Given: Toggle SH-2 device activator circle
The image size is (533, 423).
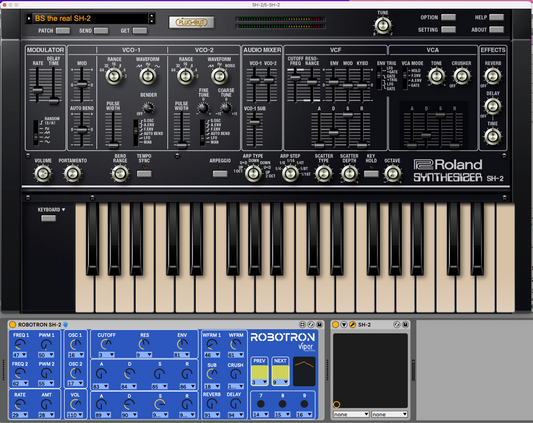Looking at the screenshot, I should [x=335, y=324].
